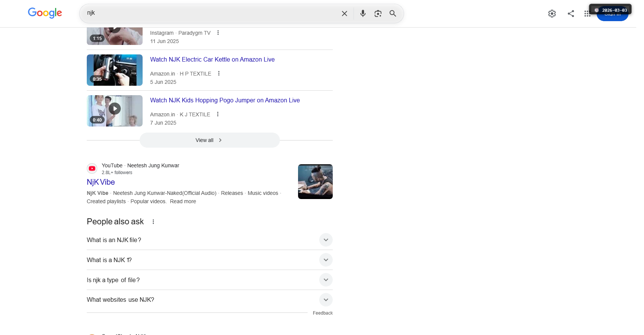Screen dimensions: 644x335
Task: Click YouTube · Neetesh Jung Kunwar source text
Action: tap(140, 165)
